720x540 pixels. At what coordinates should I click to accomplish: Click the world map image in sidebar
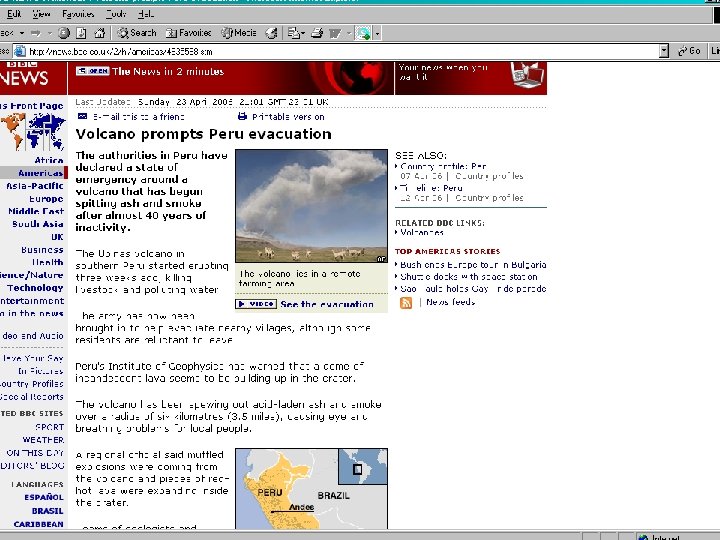33,132
